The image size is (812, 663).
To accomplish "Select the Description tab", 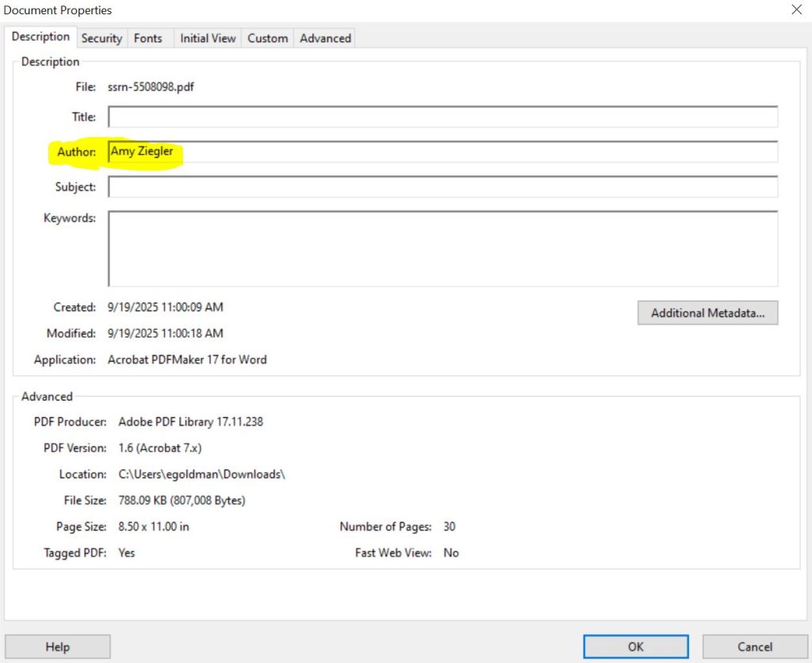I will coord(40,37).
